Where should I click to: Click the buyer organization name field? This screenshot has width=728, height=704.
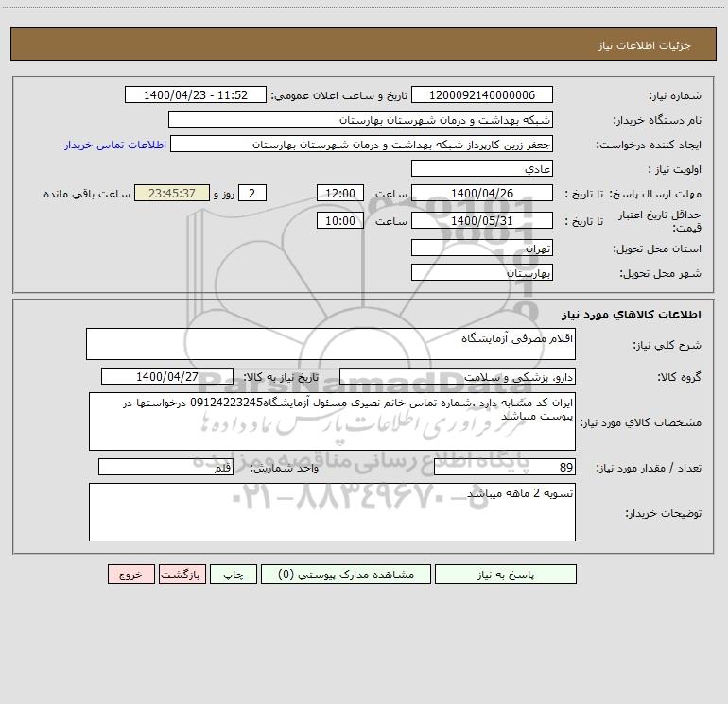[360, 119]
